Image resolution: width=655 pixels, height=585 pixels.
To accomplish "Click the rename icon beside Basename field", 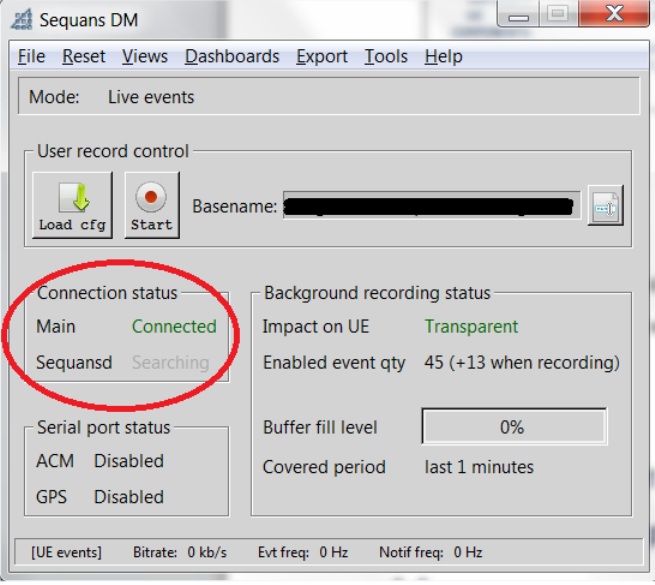I will point(605,206).
